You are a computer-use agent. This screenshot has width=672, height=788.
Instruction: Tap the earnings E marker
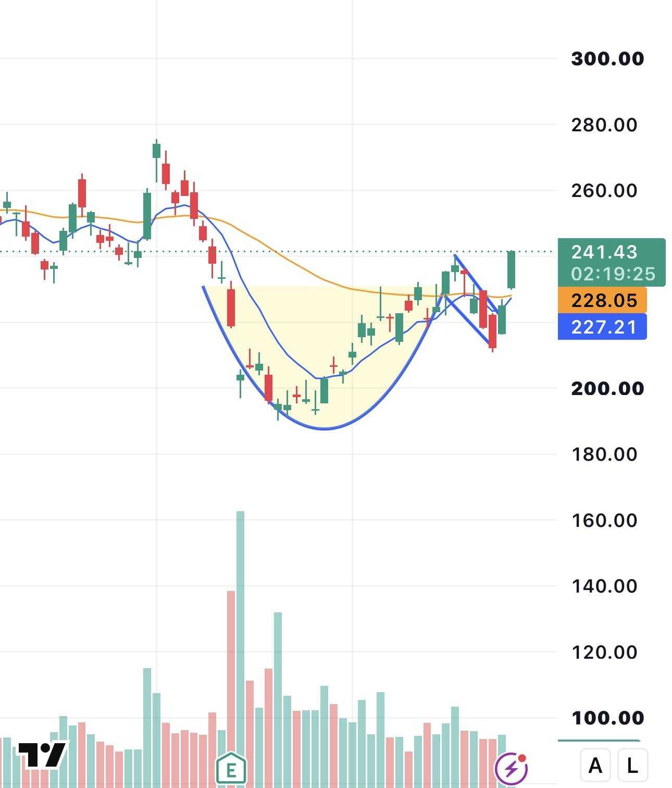click(231, 769)
